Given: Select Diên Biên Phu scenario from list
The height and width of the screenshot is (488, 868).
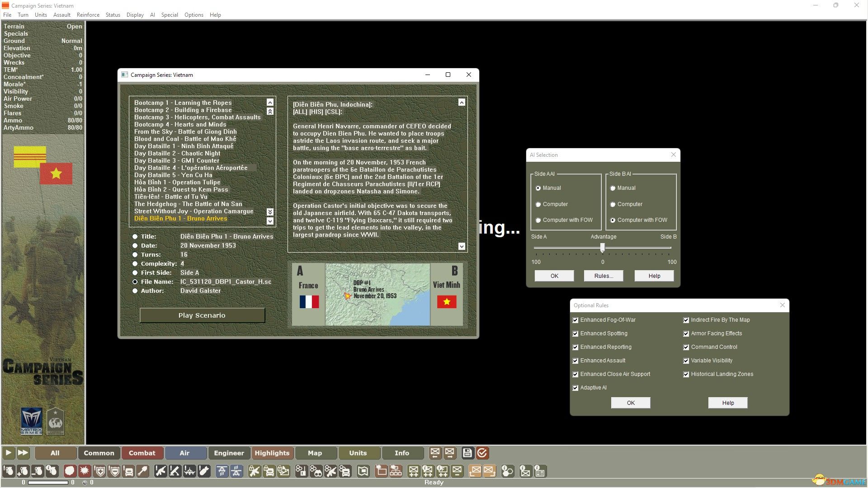Looking at the screenshot, I should (180, 218).
